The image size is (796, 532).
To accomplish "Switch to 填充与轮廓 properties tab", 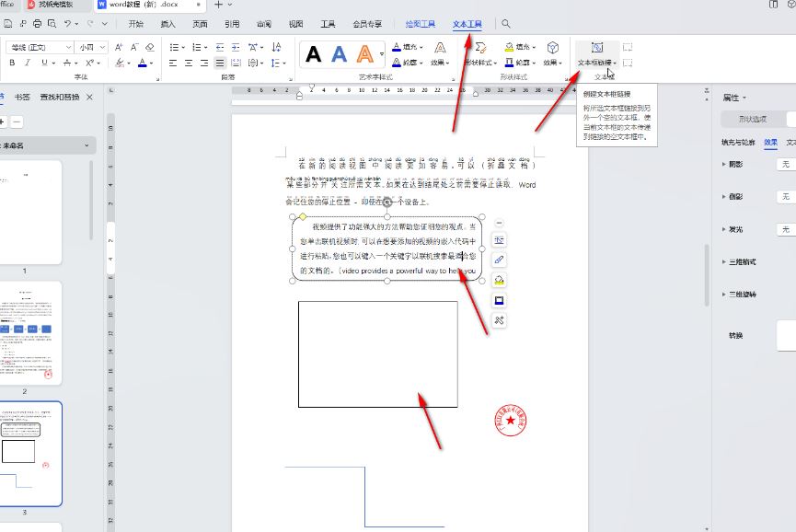I will click(738, 143).
